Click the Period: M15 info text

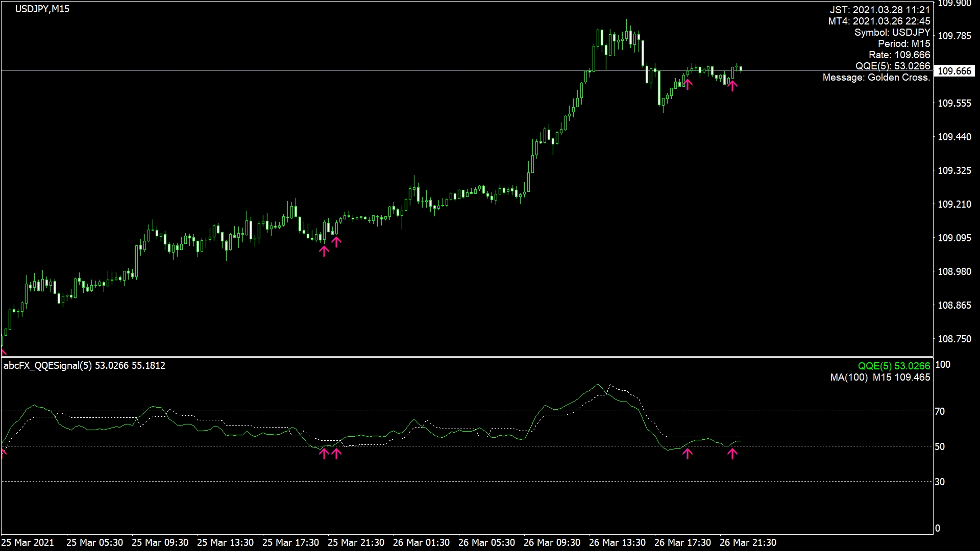903,44
